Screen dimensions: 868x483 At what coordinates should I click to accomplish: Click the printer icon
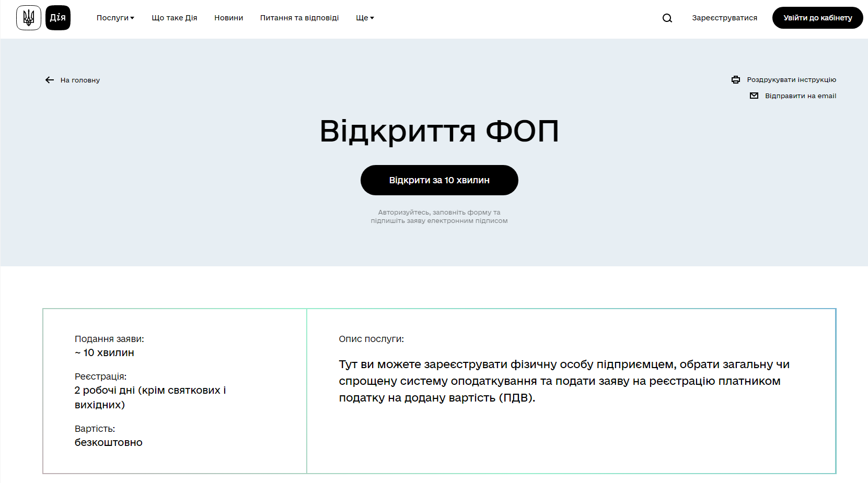736,80
